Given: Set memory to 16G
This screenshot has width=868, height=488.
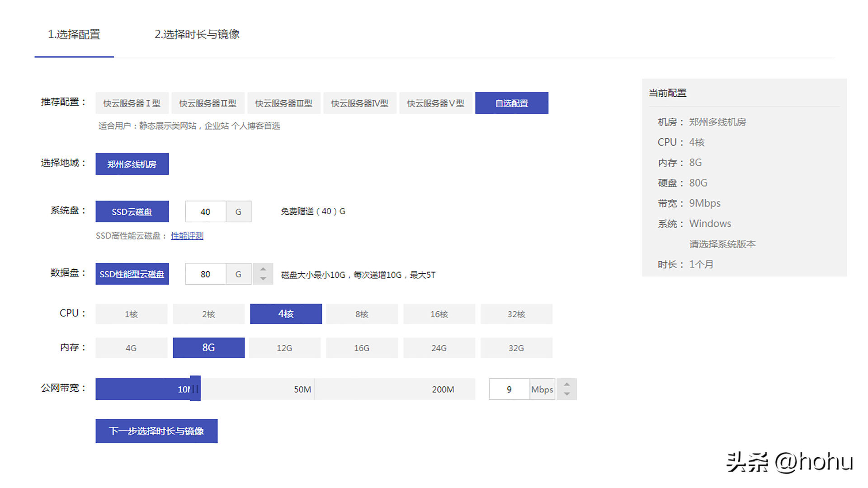Looking at the screenshot, I should click(362, 348).
